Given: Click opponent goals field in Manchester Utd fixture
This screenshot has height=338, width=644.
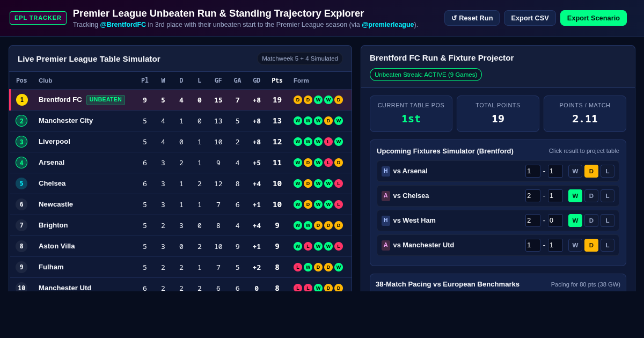Looking at the screenshot, I should [555, 245].
